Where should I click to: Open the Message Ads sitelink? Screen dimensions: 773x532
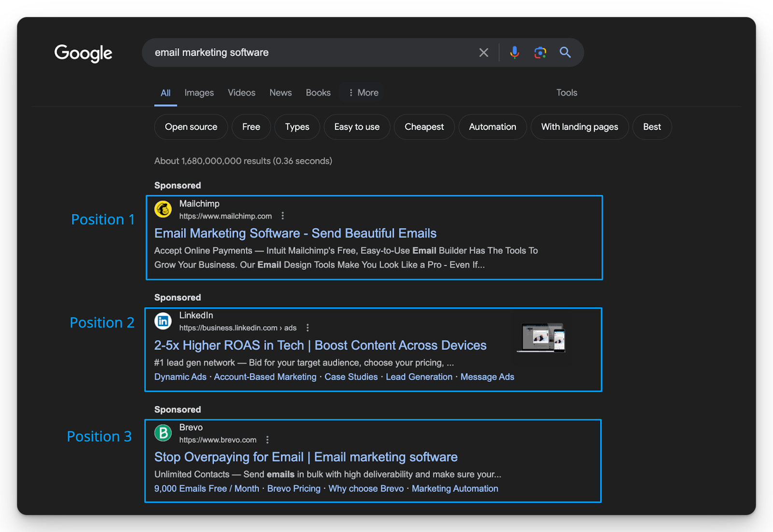point(487,377)
